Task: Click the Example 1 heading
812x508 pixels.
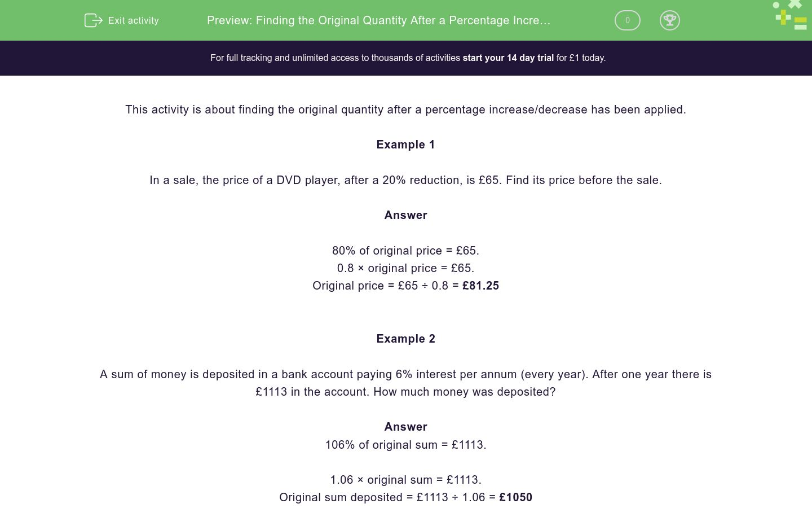Action: coord(405,144)
